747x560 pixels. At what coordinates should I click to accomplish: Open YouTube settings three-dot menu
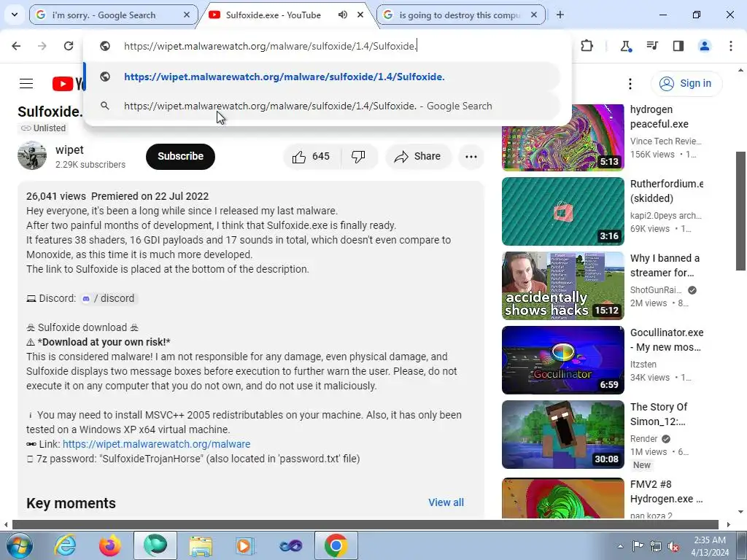tap(630, 84)
